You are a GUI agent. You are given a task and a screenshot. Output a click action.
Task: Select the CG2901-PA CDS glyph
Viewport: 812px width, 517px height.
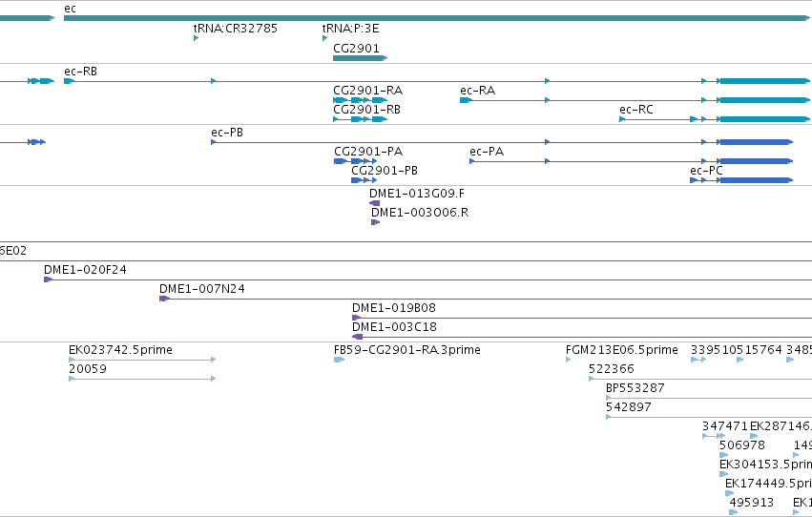coord(355,161)
